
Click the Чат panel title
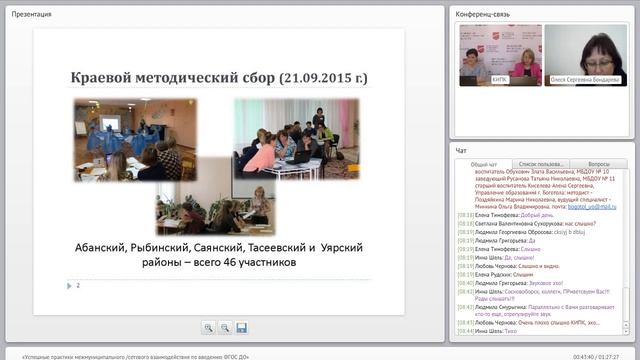[x=461, y=151]
